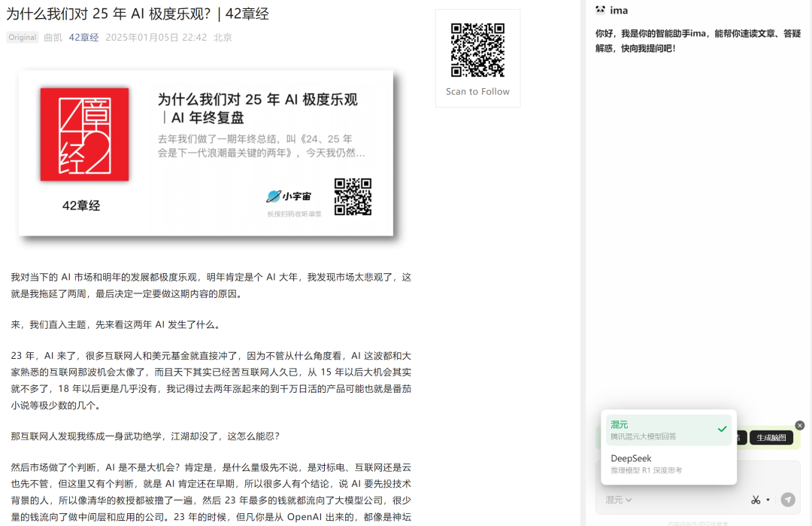Screen dimensions: 812x526
Task: Click the Original tag label
Action: [23, 37]
